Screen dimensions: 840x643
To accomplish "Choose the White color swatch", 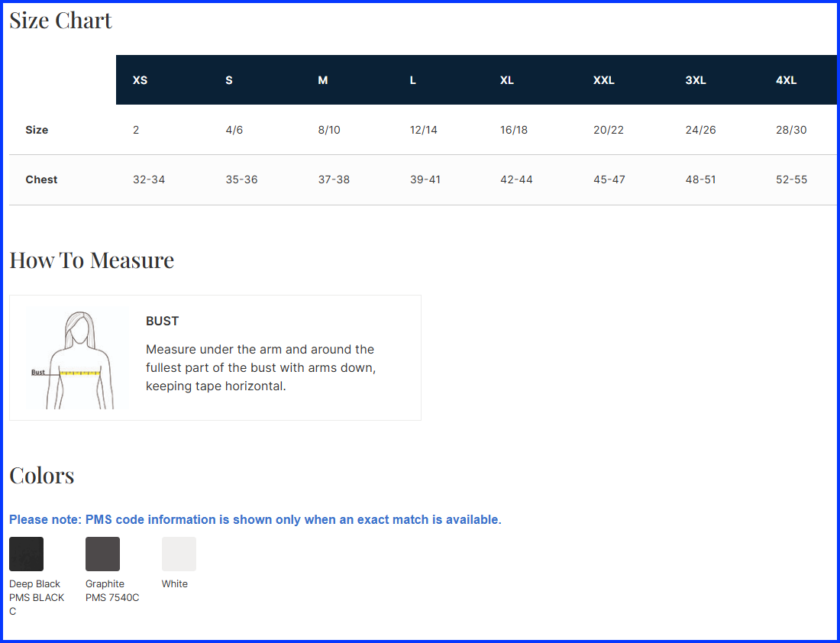I will [x=179, y=554].
